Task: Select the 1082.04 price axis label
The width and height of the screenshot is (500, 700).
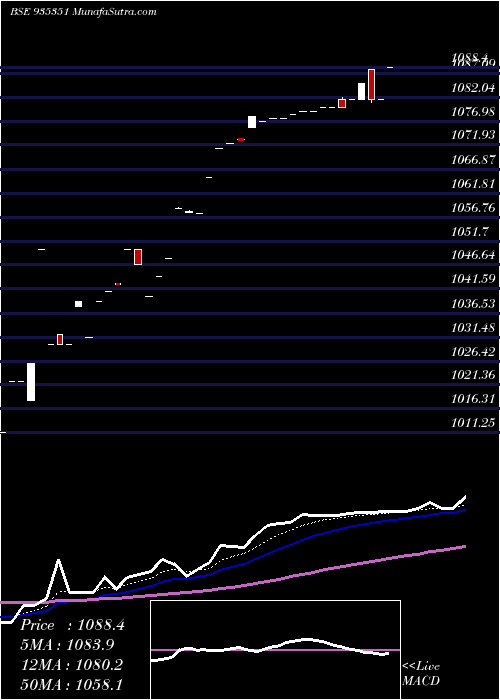Action: pos(473,88)
